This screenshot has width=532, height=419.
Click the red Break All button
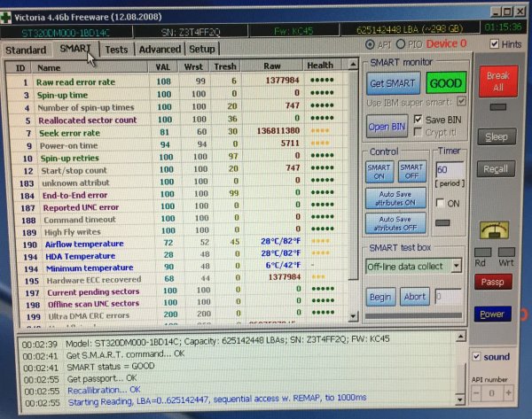pyautogui.click(x=498, y=81)
